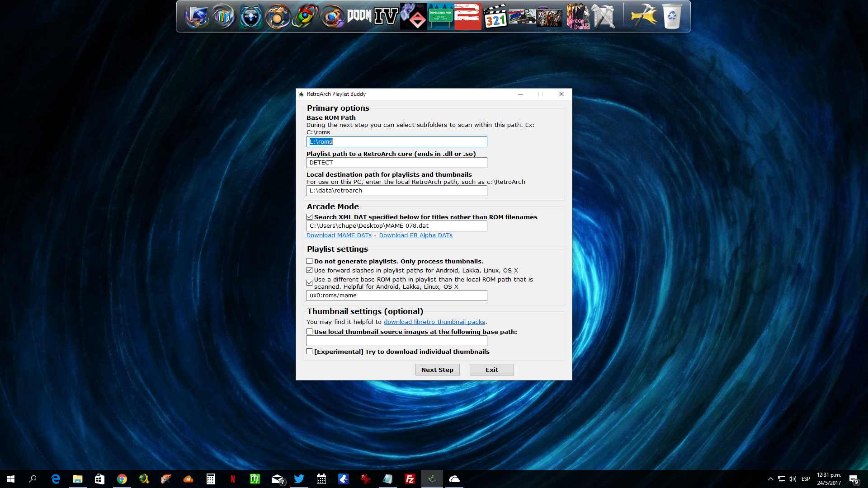
Task: Uncheck Search XML DAT for titles
Action: point(310,217)
